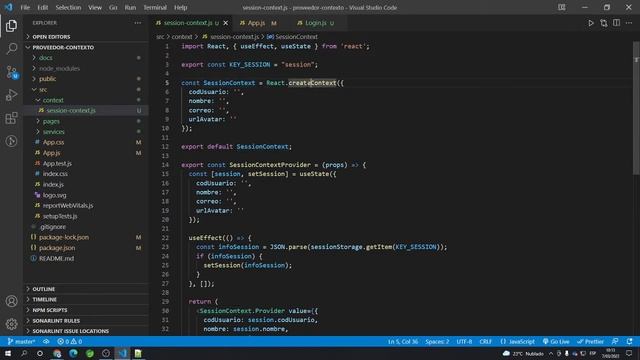Open Explorer Views and More Actions ellipsis
This screenshot has height=360, width=640.
coord(138,23)
